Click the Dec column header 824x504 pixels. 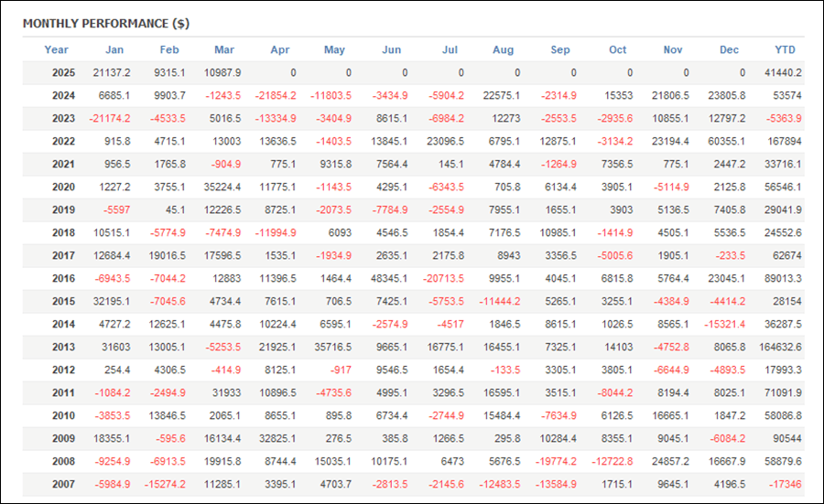pyautogui.click(x=729, y=49)
